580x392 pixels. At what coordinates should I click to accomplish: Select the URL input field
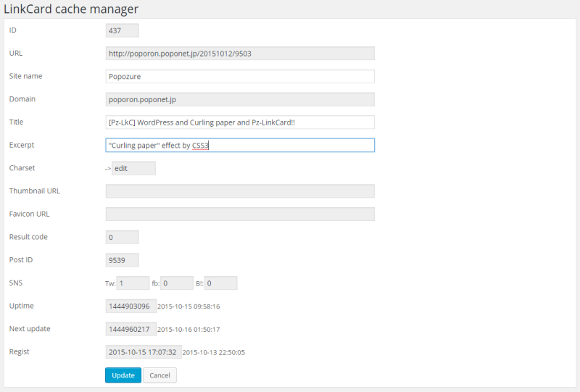tap(240, 53)
